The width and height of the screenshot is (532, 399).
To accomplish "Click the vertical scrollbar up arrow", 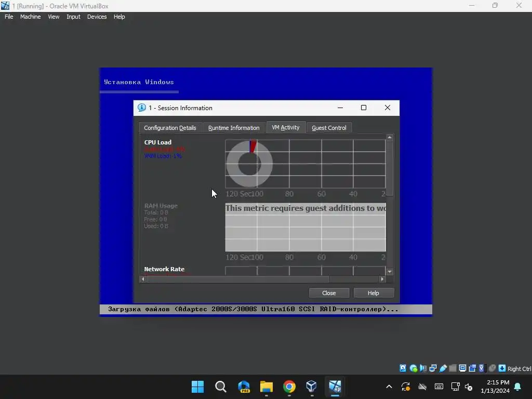I will pos(390,137).
